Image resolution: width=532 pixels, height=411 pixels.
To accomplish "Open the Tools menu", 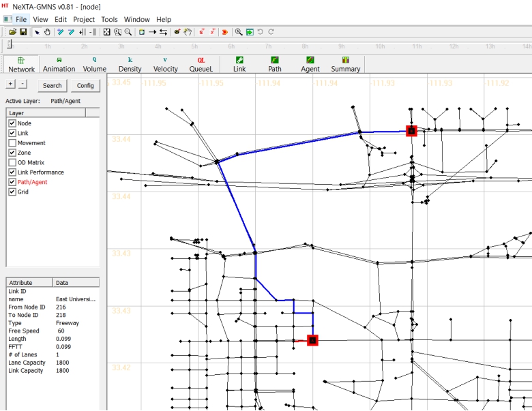I will 109,20.
